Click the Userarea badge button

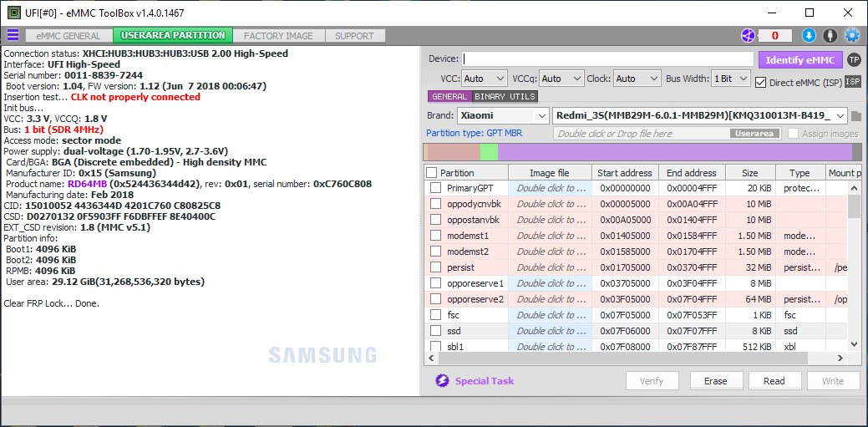(x=755, y=134)
